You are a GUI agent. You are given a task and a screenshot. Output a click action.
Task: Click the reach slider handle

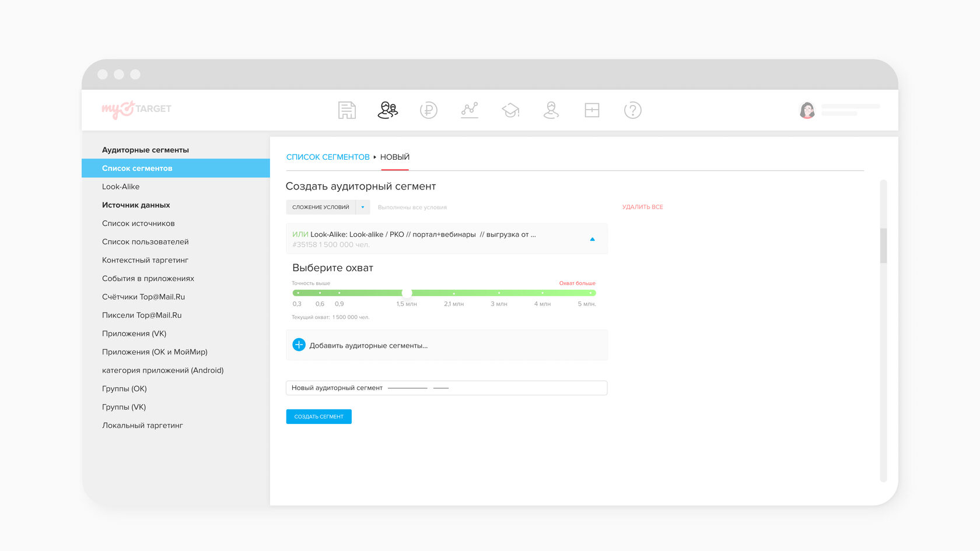click(407, 293)
